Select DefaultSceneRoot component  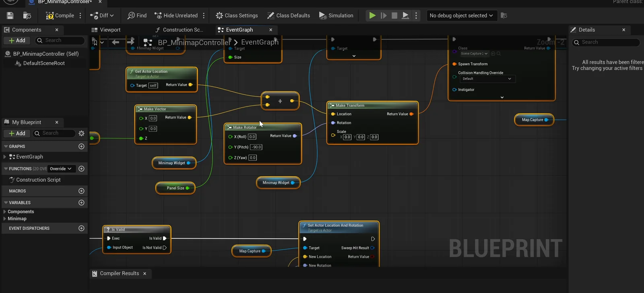[x=44, y=63]
